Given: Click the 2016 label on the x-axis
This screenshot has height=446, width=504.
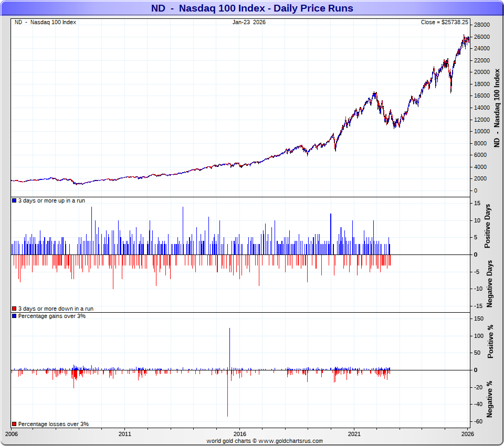Looking at the screenshot, I should click(x=240, y=434).
